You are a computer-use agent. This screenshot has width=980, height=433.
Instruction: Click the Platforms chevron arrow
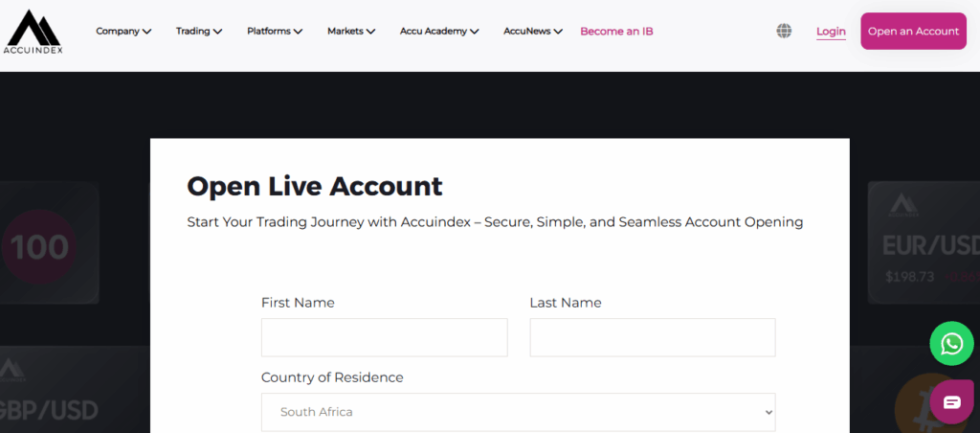[x=299, y=32]
